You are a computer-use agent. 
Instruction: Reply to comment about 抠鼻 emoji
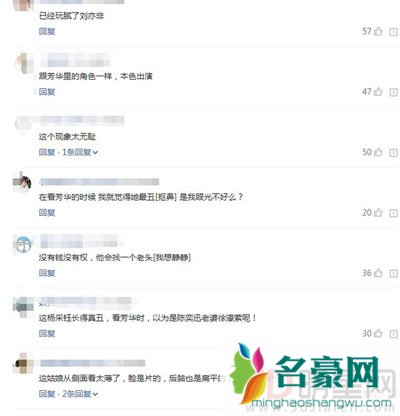(x=47, y=213)
